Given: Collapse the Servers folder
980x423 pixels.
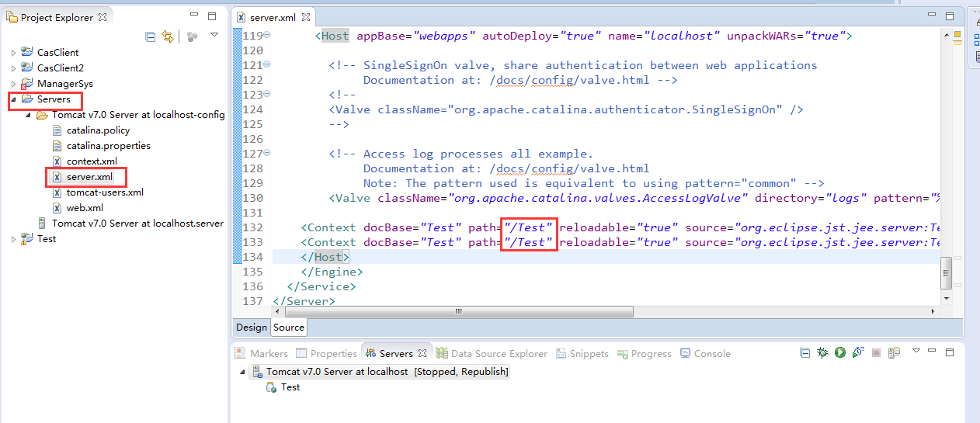Looking at the screenshot, I should [x=13, y=99].
